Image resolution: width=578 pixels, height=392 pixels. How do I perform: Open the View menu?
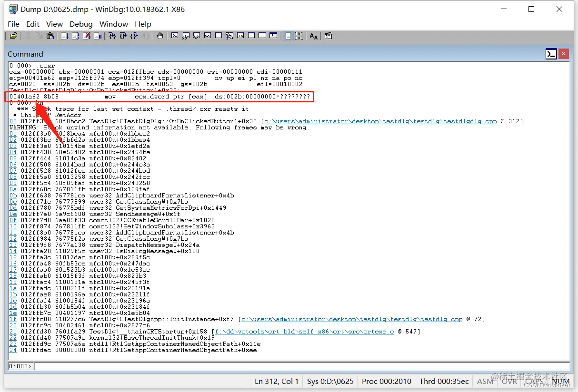(x=54, y=24)
